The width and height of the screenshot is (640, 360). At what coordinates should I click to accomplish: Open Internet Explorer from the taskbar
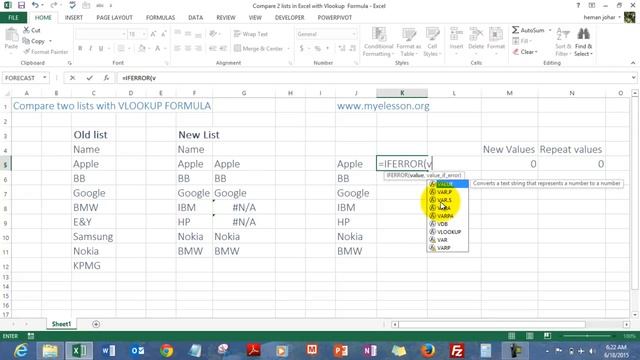[20, 350]
